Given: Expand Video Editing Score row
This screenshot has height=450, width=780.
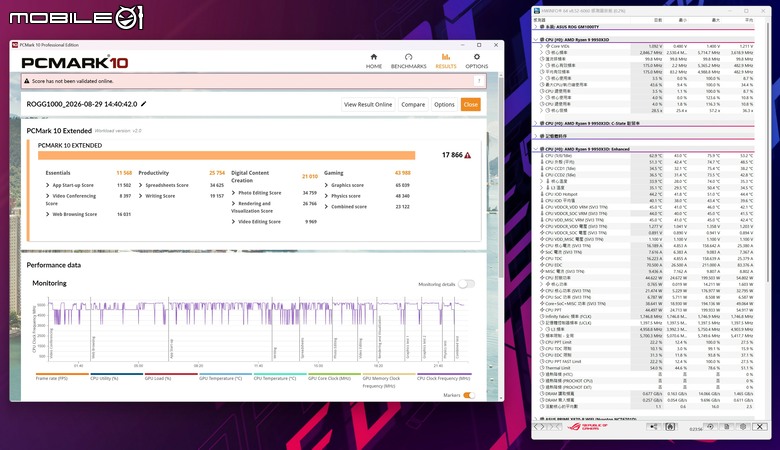Looking at the screenshot, I should pos(233,222).
